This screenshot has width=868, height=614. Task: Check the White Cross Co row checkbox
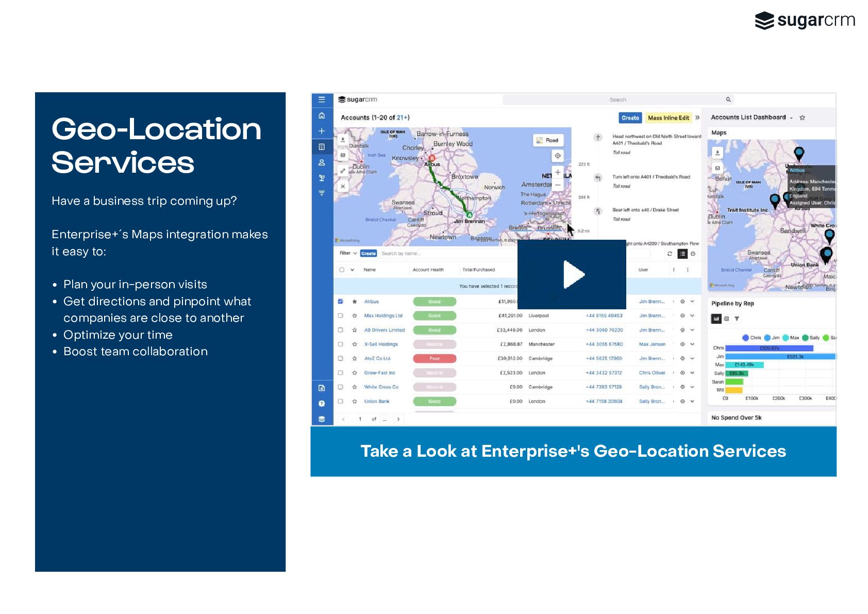(340, 387)
